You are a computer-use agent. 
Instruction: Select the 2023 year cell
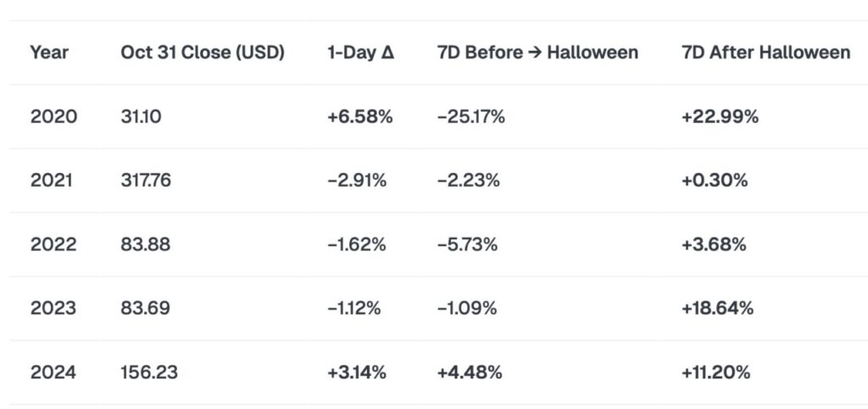pyautogui.click(x=53, y=308)
